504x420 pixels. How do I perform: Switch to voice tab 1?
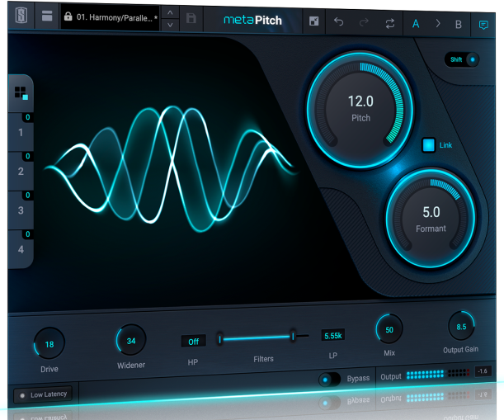(x=21, y=132)
